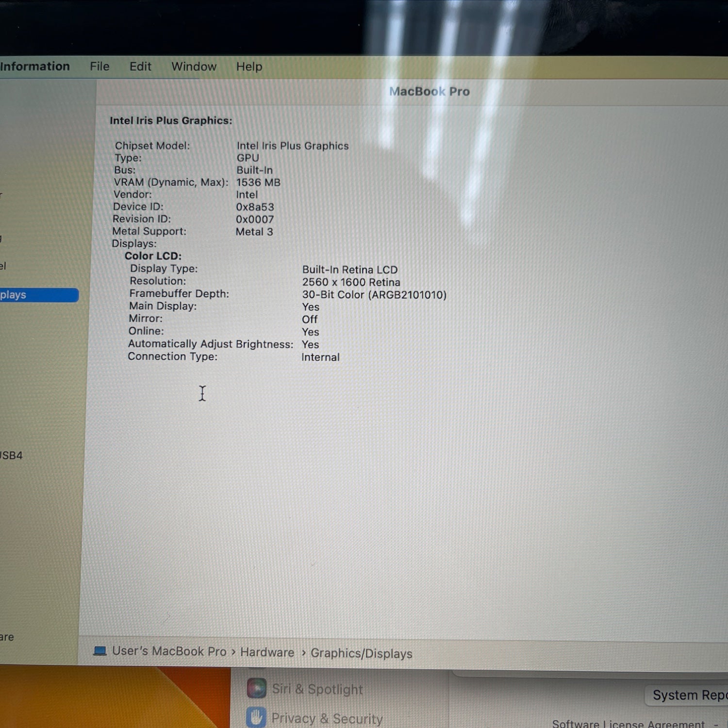Click the MacBook Pro window title
The image size is (728, 728).
pos(429,91)
